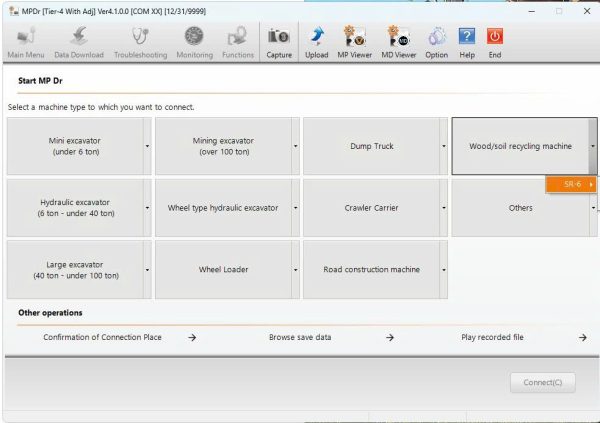Click the Connect(C) button
The width and height of the screenshot is (600, 423).
coord(542,382)
